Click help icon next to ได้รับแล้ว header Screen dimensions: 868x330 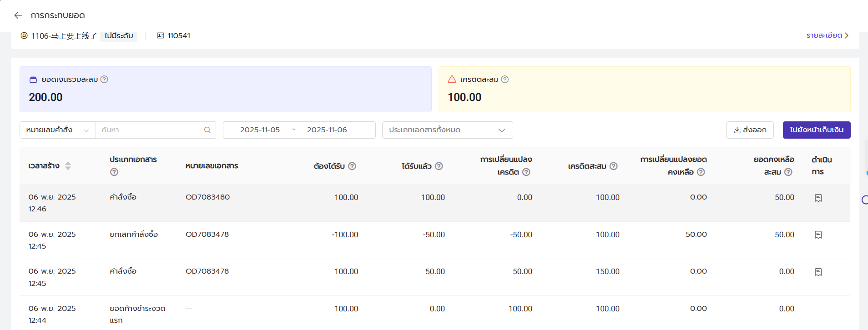(439, 166)
